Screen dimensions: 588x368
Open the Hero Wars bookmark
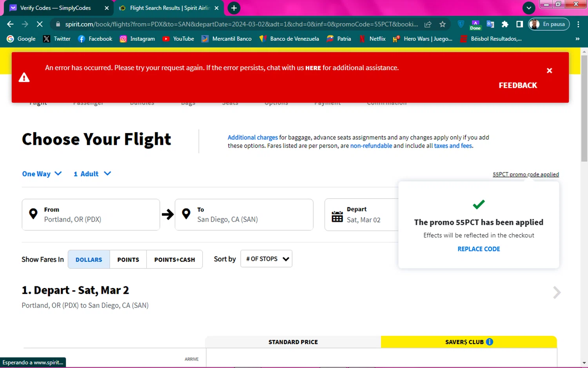click(x=423, y=39)
